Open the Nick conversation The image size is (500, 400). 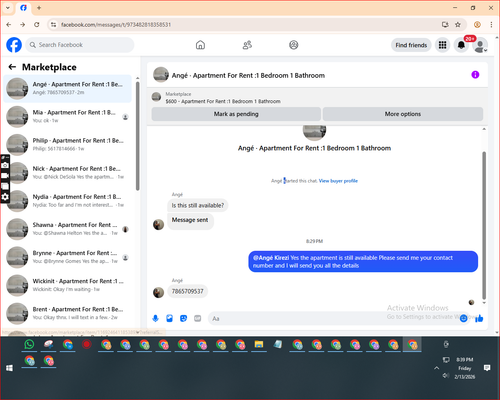[x=67, y=173]
